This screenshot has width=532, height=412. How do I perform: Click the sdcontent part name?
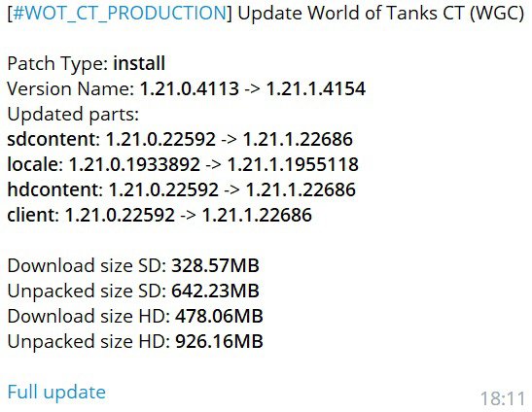click(x=53, y=139)
